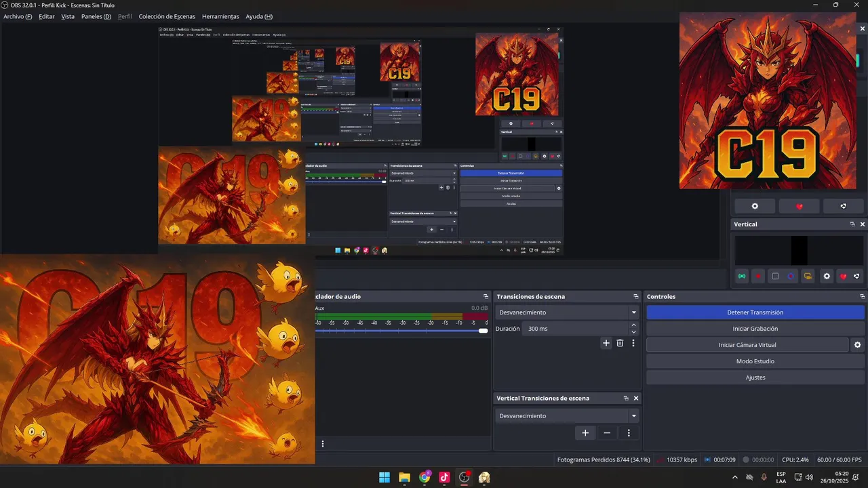Toggle the microphone tray icon
Image resolution: width=868 pixels, height=488 pixels.
pyautogui.click(x=764, y=477)
